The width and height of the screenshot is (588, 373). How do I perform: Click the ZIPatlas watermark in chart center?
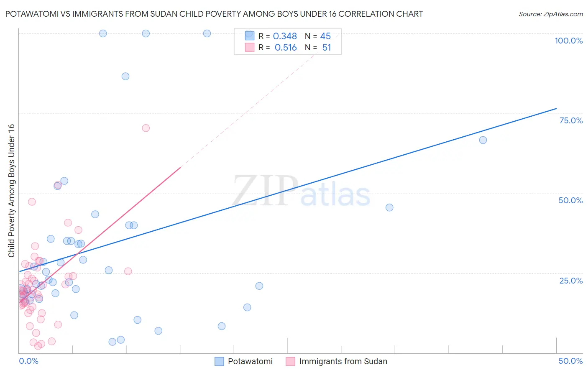[x=301, y=191]
